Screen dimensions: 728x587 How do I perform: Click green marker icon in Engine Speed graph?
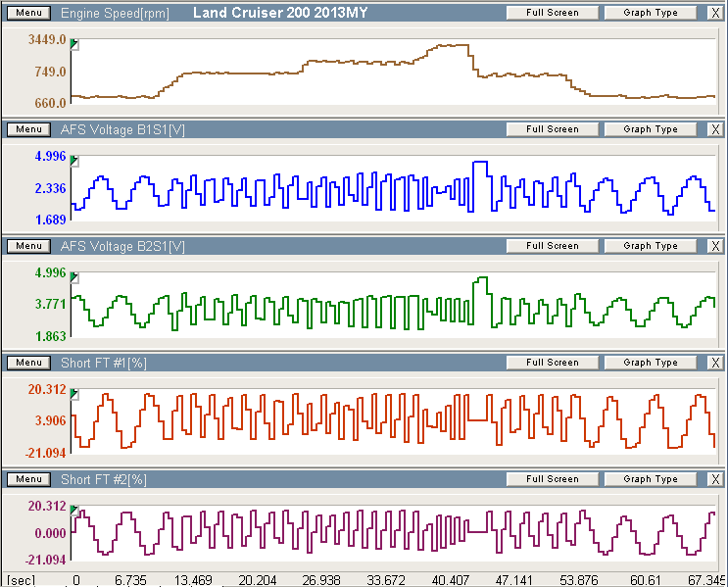(x=75, y=45)
